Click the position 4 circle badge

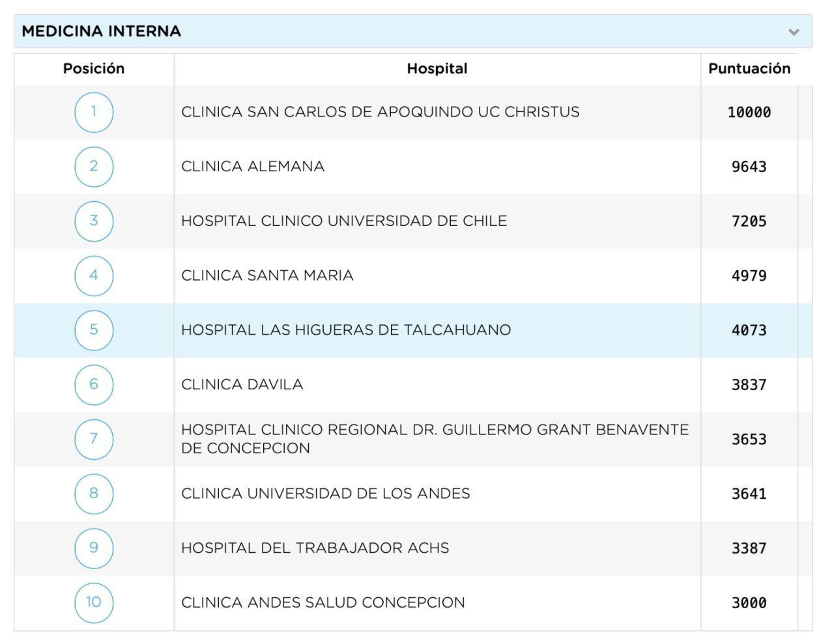coord(94,275)
